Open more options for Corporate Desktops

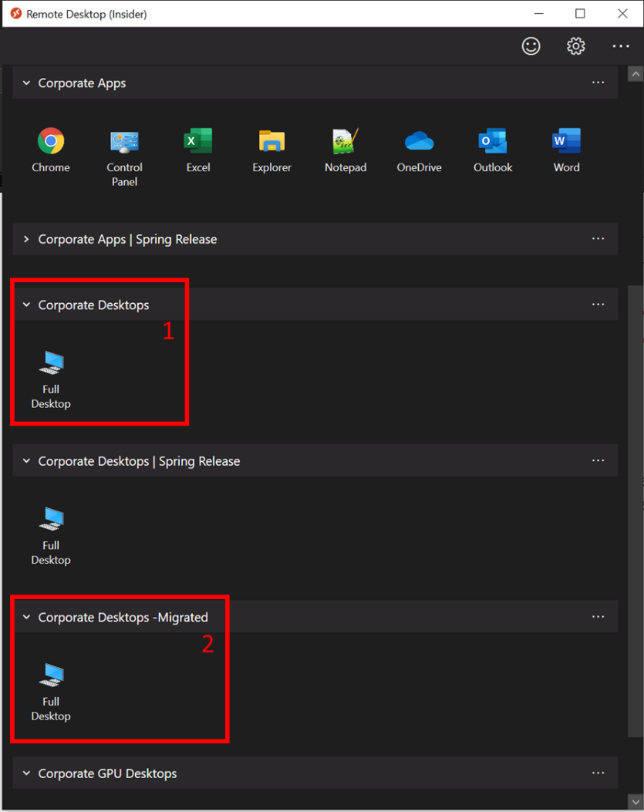point(598,305)
